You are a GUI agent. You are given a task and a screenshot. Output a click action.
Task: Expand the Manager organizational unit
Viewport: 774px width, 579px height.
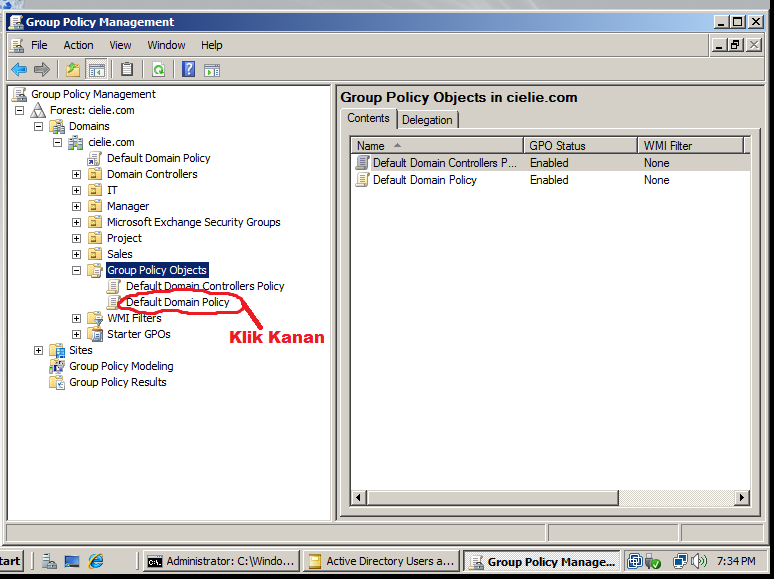coord(77,206)
